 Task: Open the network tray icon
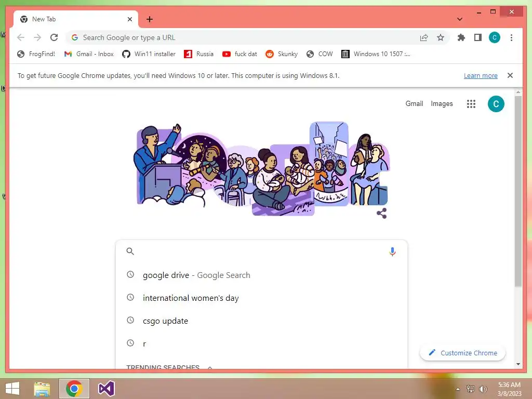470,389
